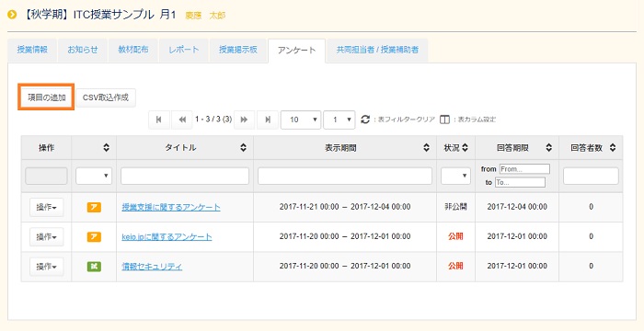Click the orange ア icon for keio.jpに関するアンケート

pos(94,237)
